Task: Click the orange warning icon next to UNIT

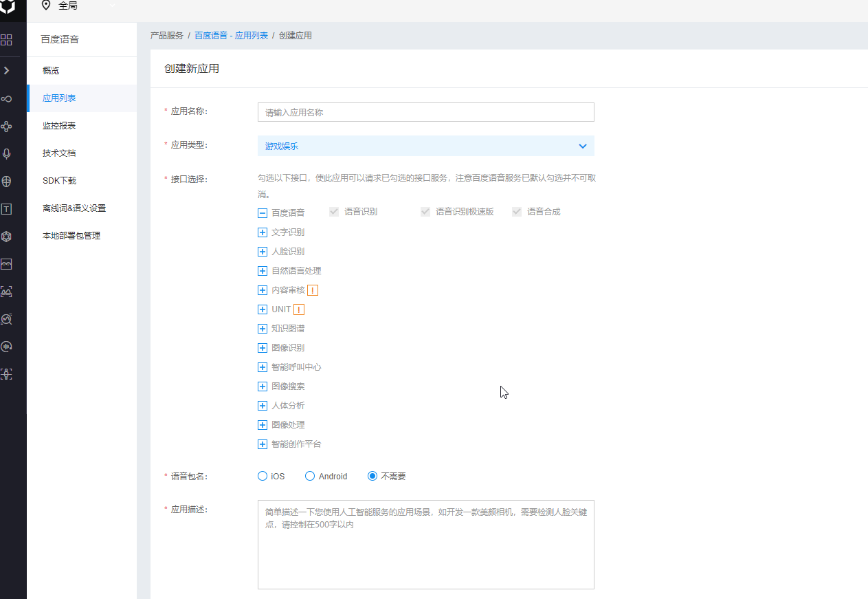Action: point(299,309)
